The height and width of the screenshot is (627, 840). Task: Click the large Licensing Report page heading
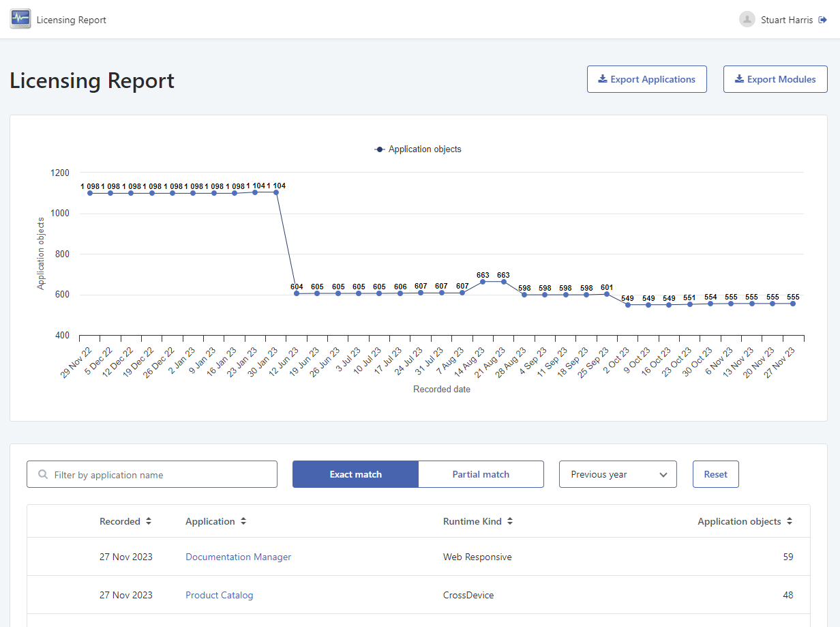92,81
